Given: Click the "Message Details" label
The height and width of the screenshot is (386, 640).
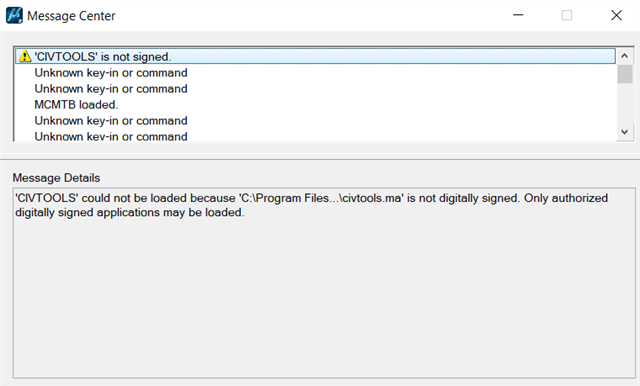Looking at the screenshot, I should click(56, 178).
